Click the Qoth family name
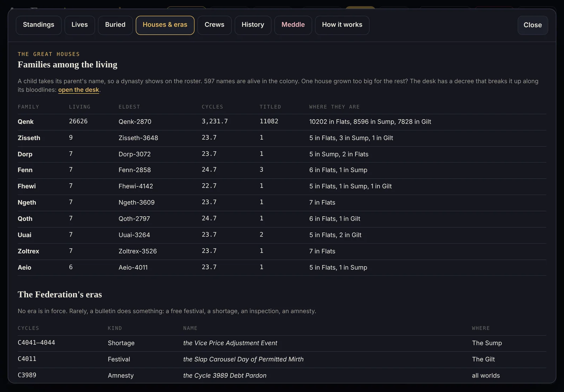The image size is (564, 392). click(x=25, y=219)
